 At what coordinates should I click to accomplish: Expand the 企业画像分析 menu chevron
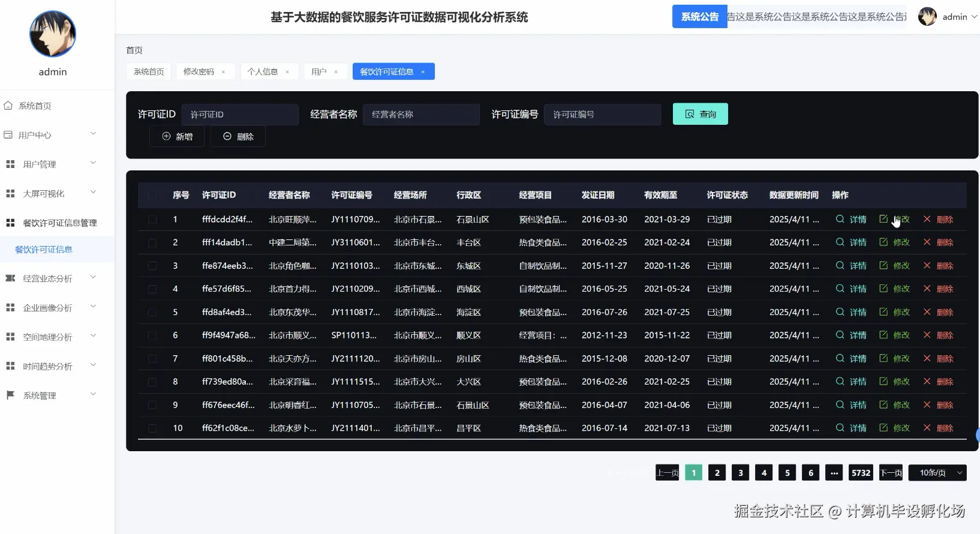coord(93,307)
